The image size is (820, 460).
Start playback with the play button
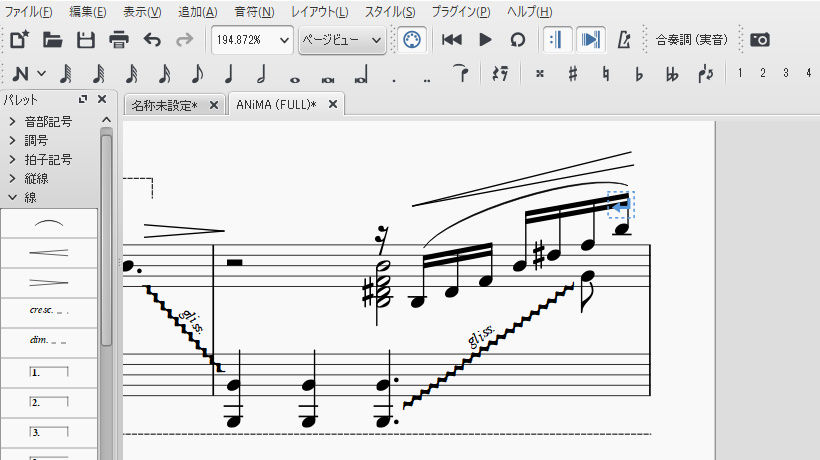pos(485,40)
